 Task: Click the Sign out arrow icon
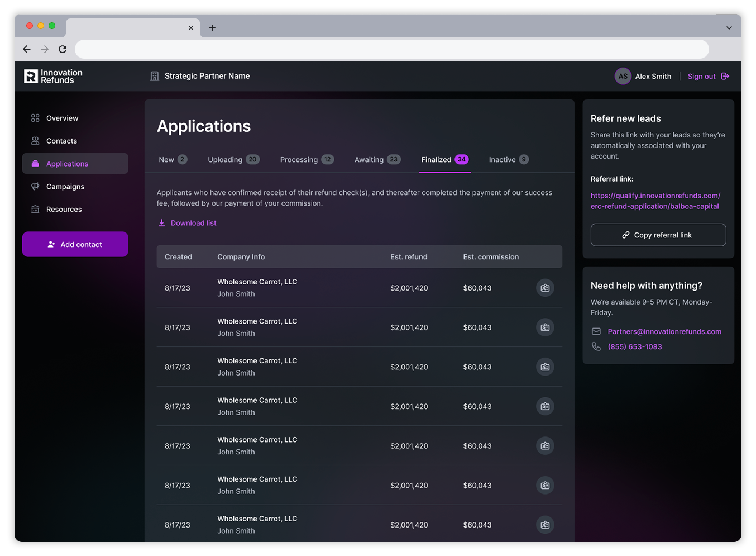(x=725, y=77)
